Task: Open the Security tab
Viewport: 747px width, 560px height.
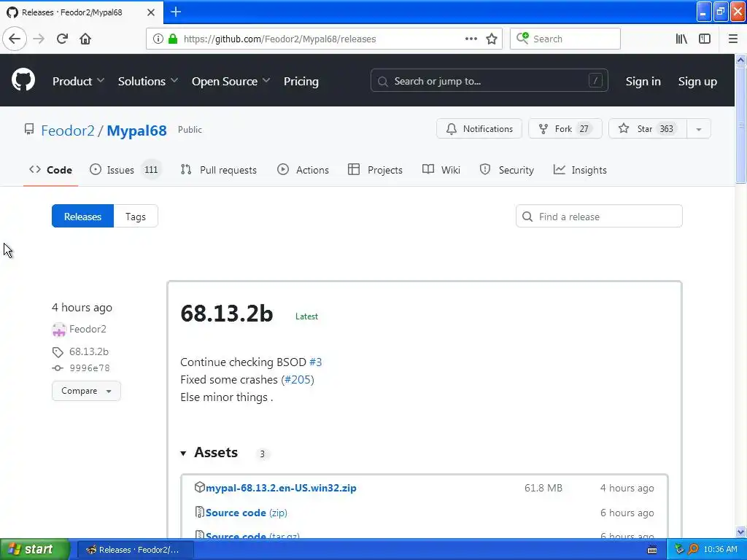Action: tap(507, 170)
